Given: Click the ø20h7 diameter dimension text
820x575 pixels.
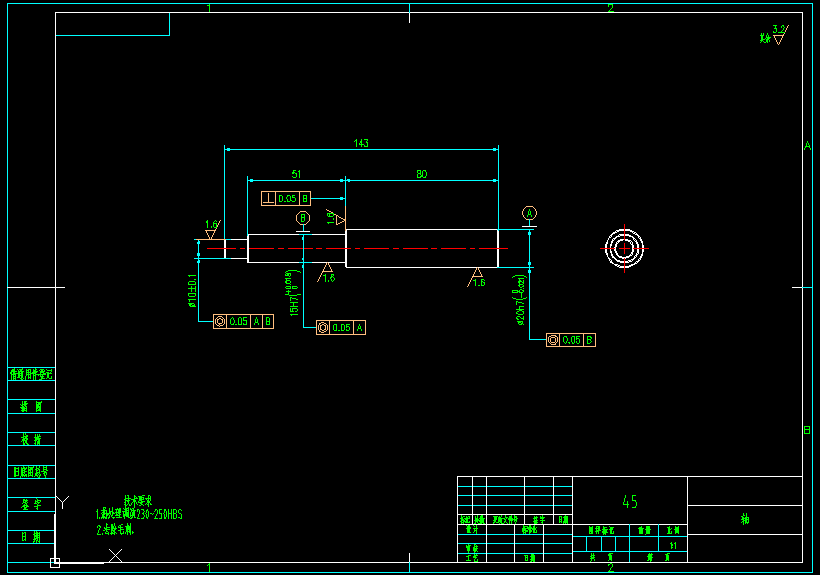Looking at the screenshot, I should pyautogui.click(x=520, y=300).
